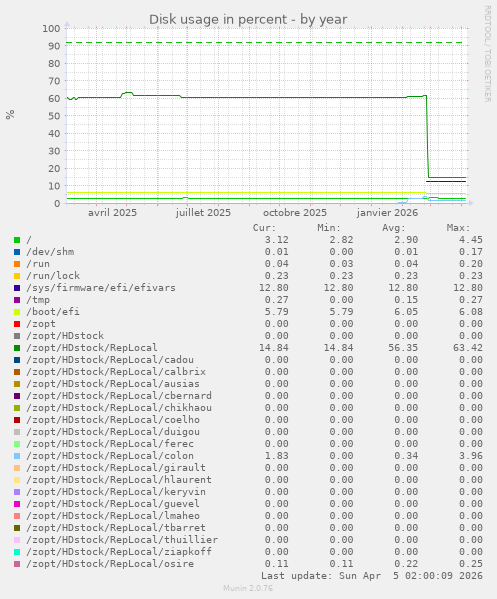Select the /run/lock legend label
Screen dimensions: 497x599
[x=53, y=276]
